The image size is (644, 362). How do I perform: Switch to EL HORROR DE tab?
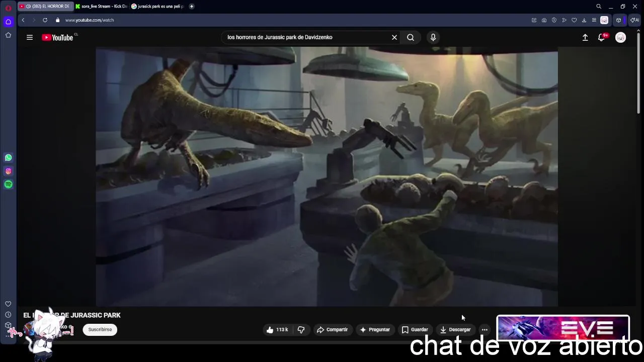pos(45,7)
